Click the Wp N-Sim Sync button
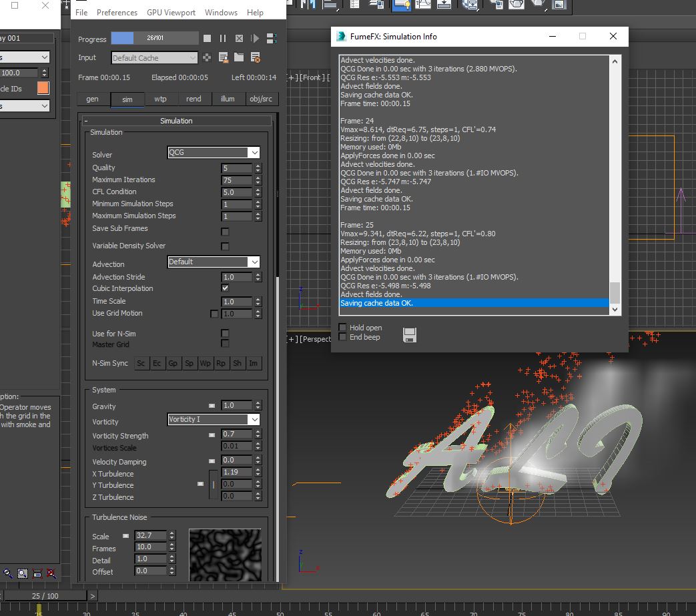Viewport: 696px width, 616px height. click(x=205, y=363)
